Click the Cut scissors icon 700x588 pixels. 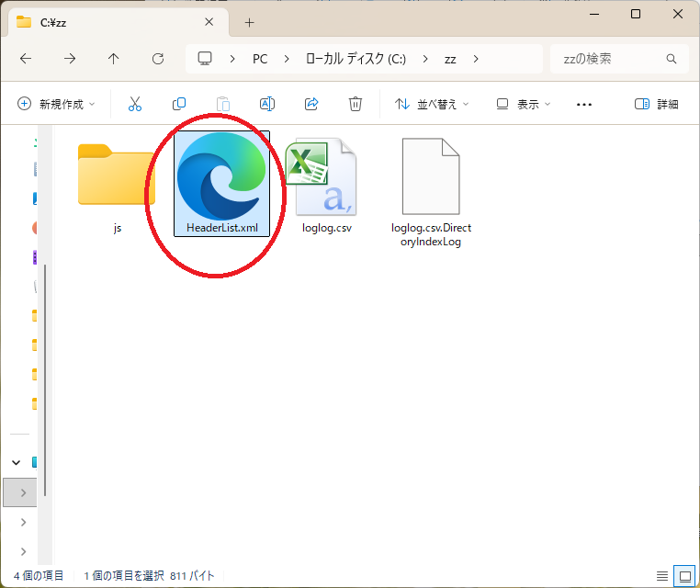point(135,104)
